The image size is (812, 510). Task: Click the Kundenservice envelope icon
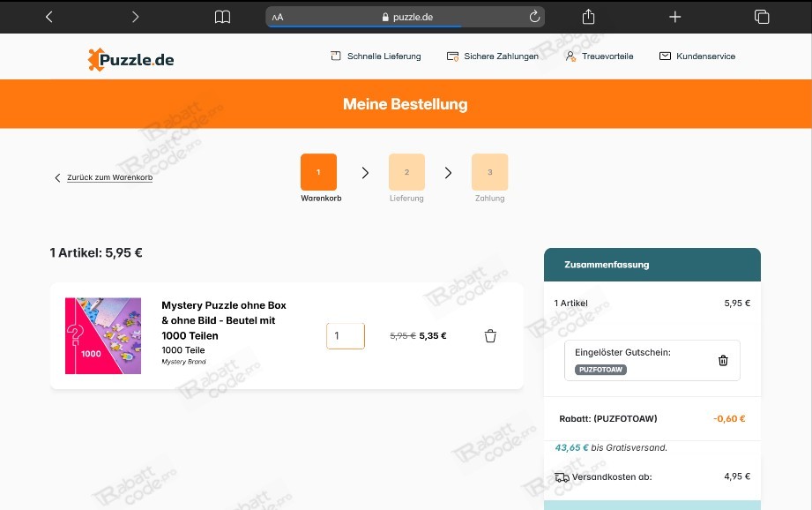pos(665,56)
